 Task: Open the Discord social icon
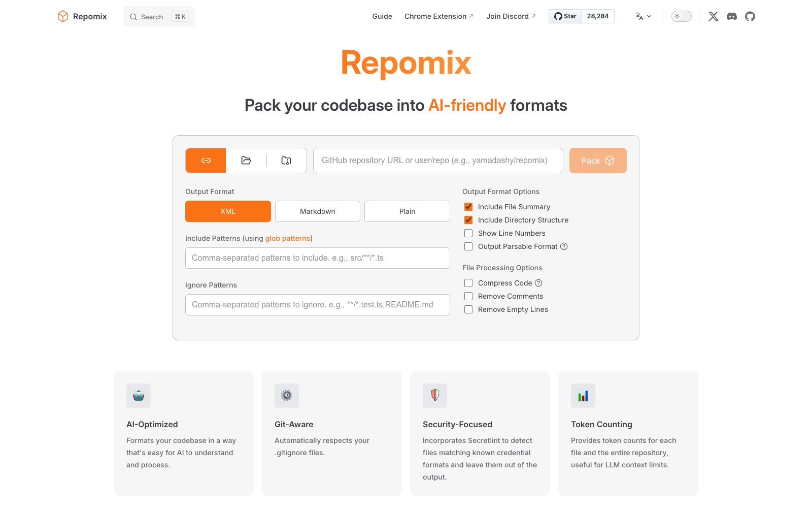732,16
